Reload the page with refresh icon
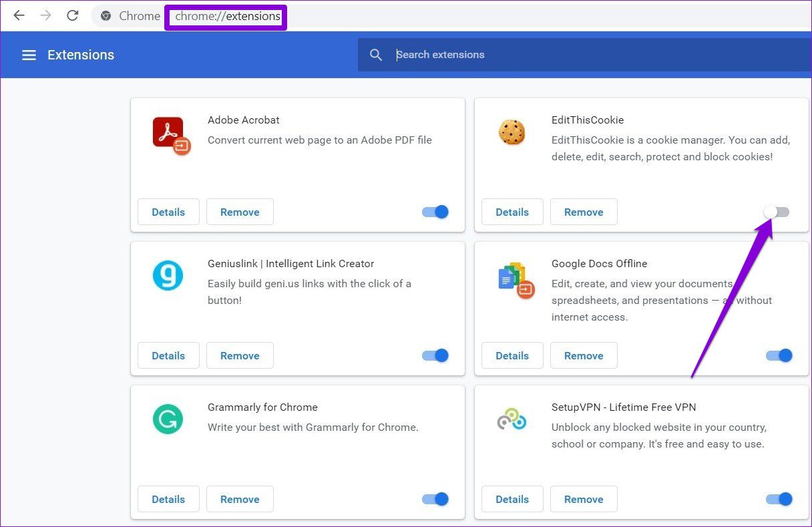 (x=72, y=15)
